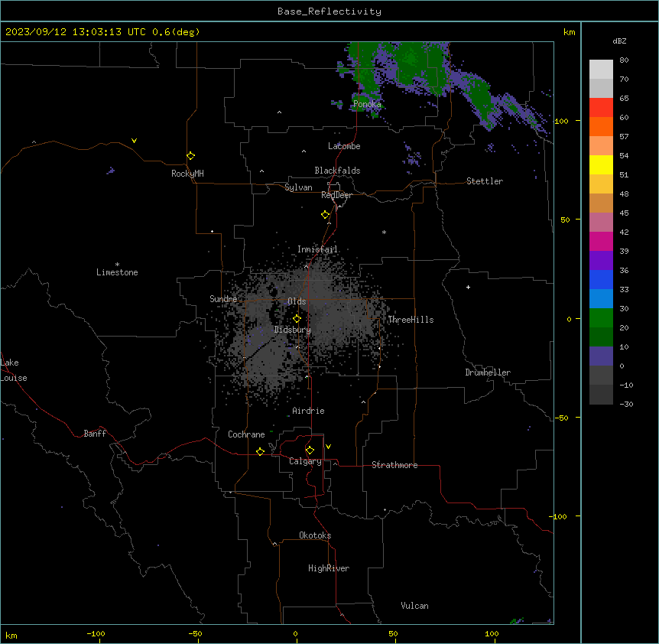659x644 pixels.
Task: Click the -100 tick label on horizontal axis
Action: [x=96, y=634]
